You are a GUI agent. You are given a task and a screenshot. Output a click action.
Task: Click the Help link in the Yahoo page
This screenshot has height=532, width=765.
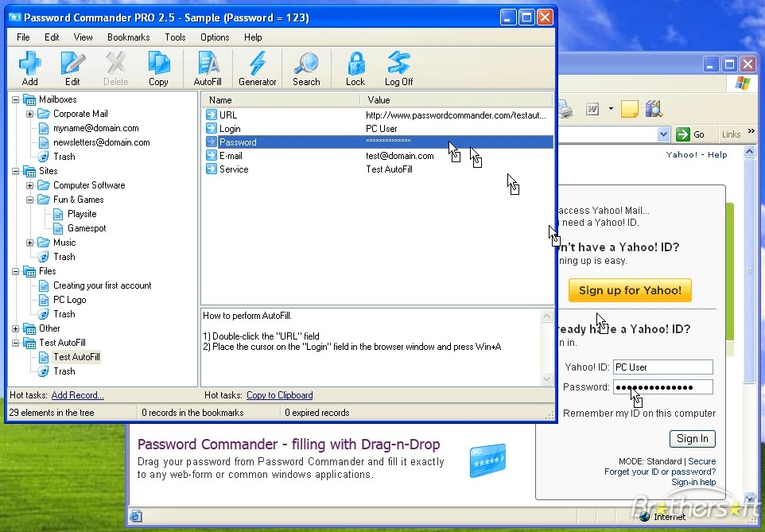717,155
